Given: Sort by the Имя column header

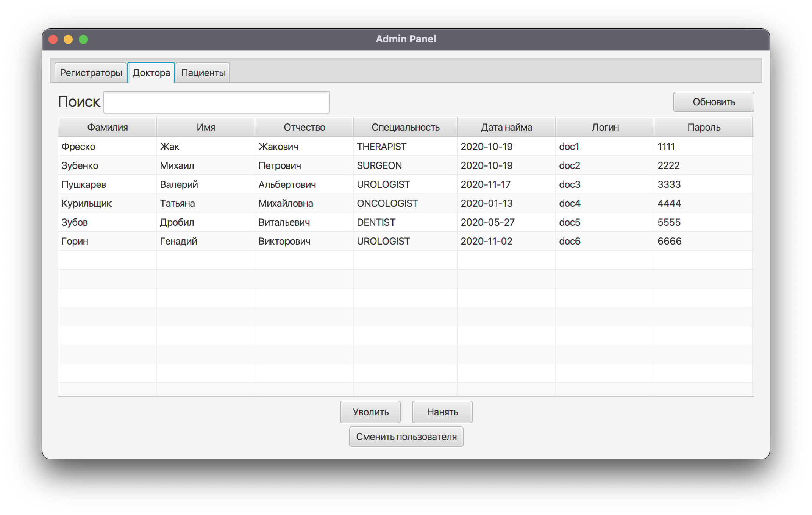Looking at the screenshot, I should (206, 127).
